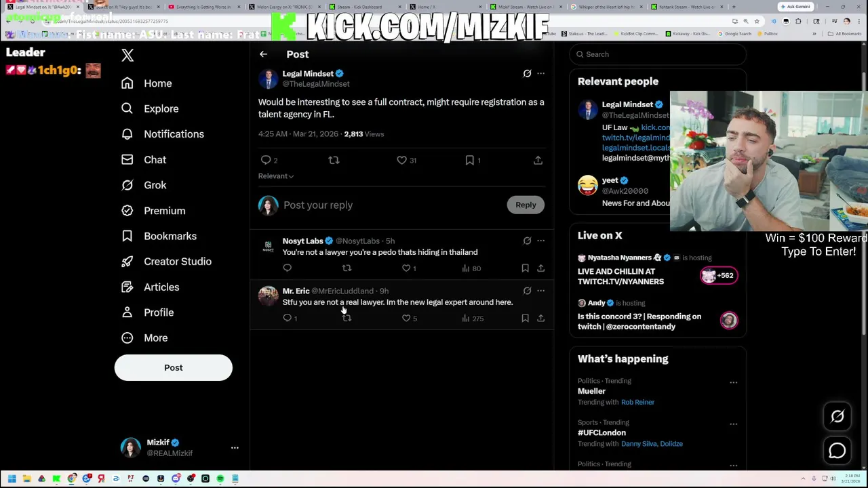This screenshot has width=868, height=488.
Task: Like the Mr. Eric comment
Action: 406,319
